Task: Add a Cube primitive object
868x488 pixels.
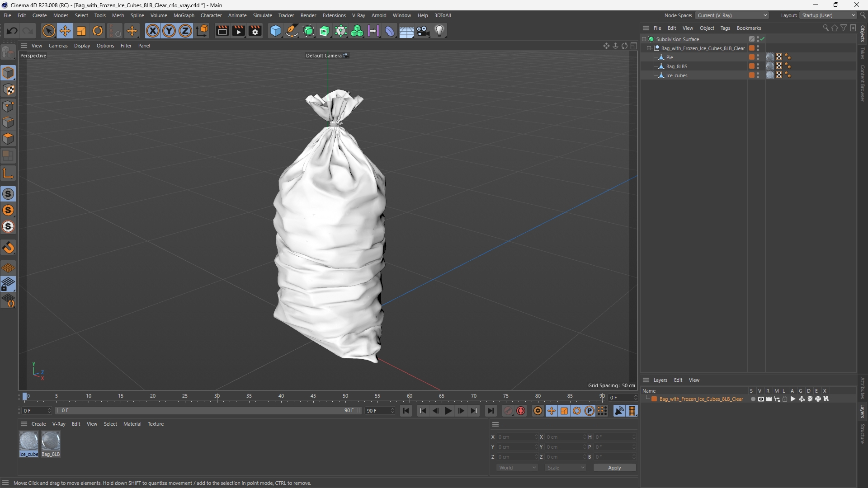Action: point(275,31)
